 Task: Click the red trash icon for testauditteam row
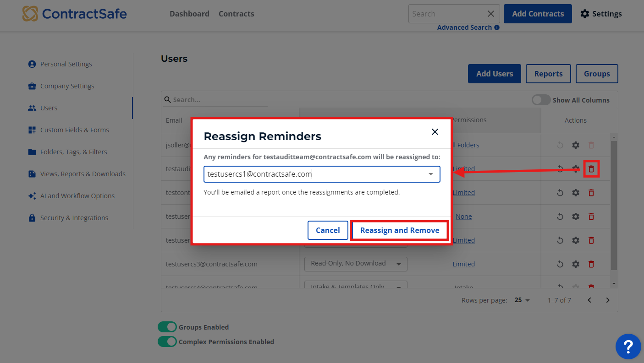point(591,169)
